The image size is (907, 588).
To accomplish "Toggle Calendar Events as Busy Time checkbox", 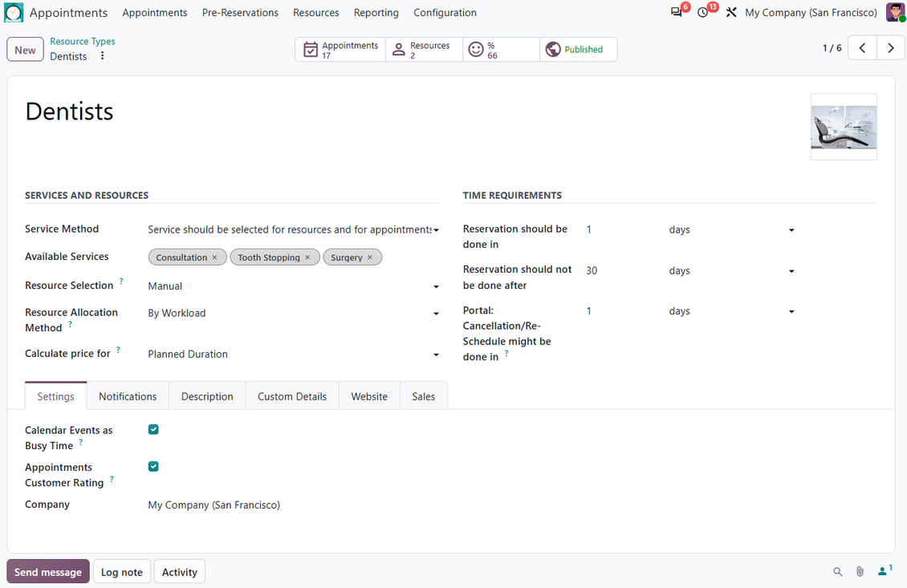I will point(153,429).
